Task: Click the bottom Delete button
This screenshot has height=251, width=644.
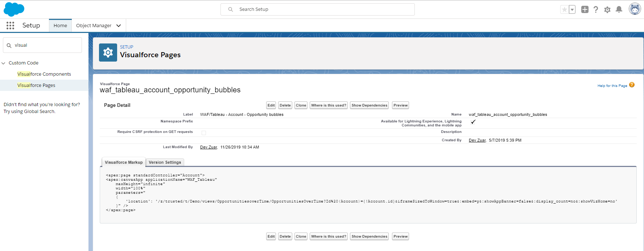Action: [x=285, y=237]
